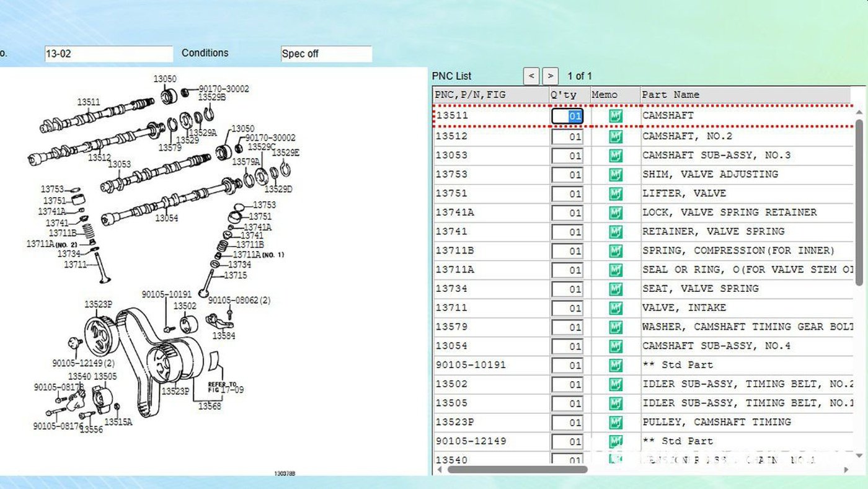This screenshot has width=868, height=489.
Task: Click the 13502 idler label in diagram
Action: pos(185,306)
